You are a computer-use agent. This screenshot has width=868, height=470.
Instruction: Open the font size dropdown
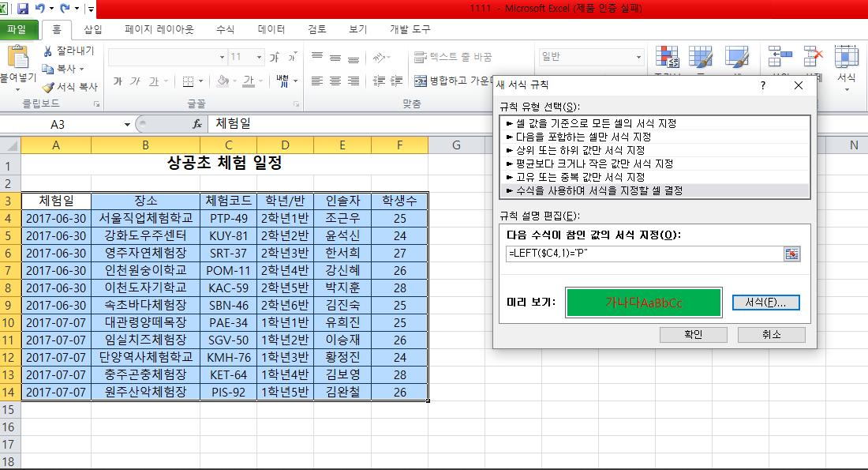click(x=259, y=58)
